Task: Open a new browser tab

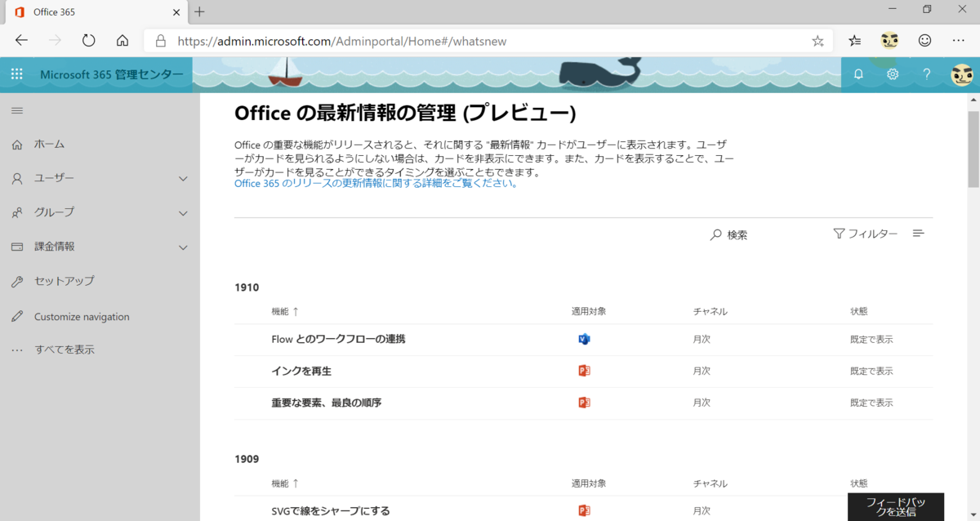Action: point(199,11)
